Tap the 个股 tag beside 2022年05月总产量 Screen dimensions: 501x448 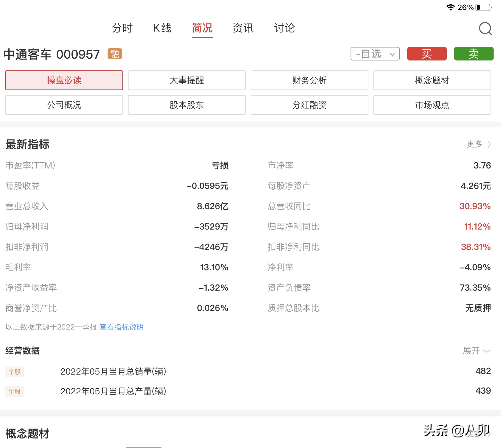14,392
